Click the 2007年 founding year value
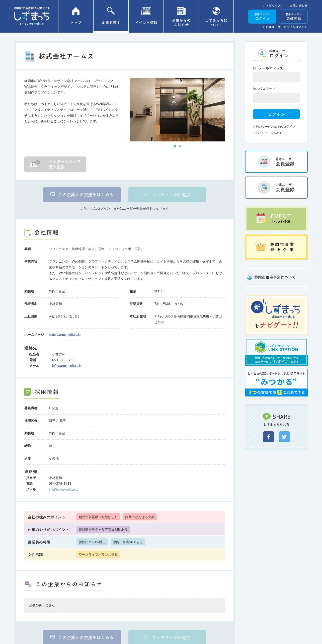The width and height of the screenshot is (322, 644). pyautogui.click(x=160, y=291)
